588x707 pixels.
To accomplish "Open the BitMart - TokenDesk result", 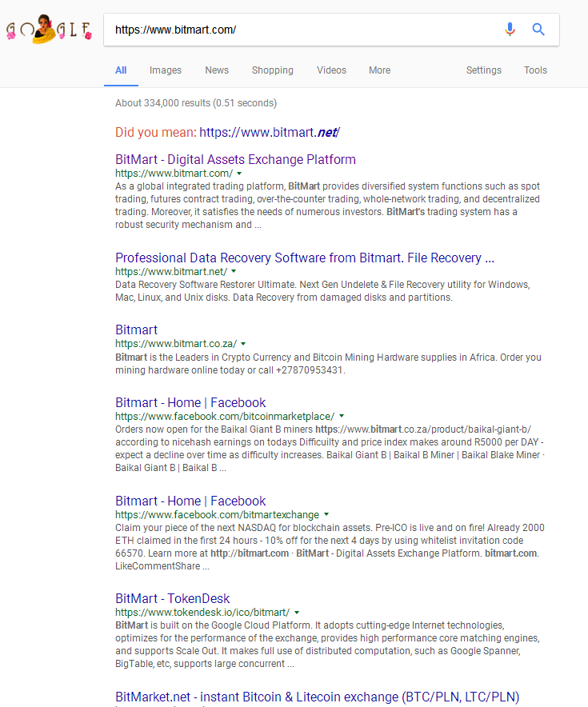I will 172,598.
